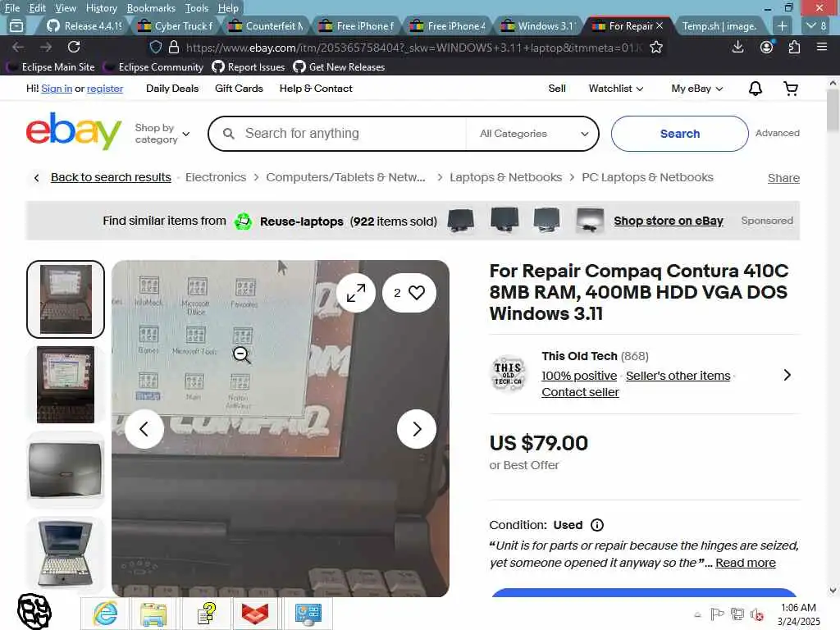Image resolution: width=840 pixels, height=630 pixels.
Task: Click Read more on condition description
Action: (x=745, y=563)
